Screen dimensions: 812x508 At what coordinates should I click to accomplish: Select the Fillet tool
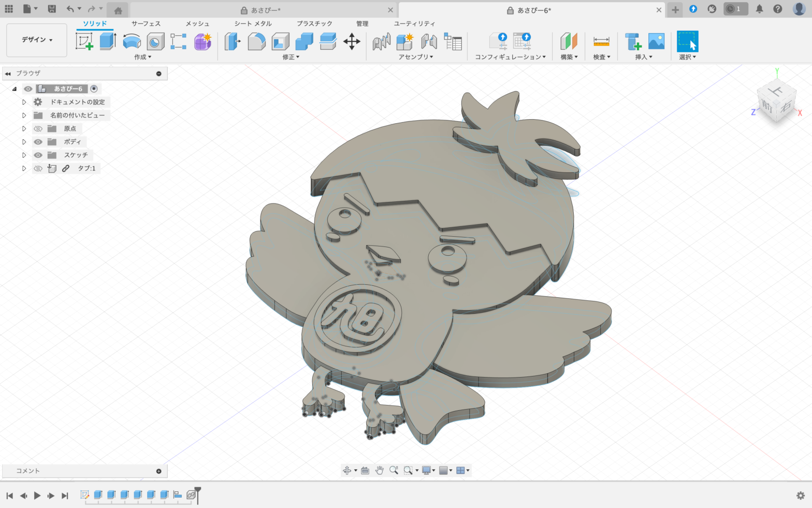[256, 41]
